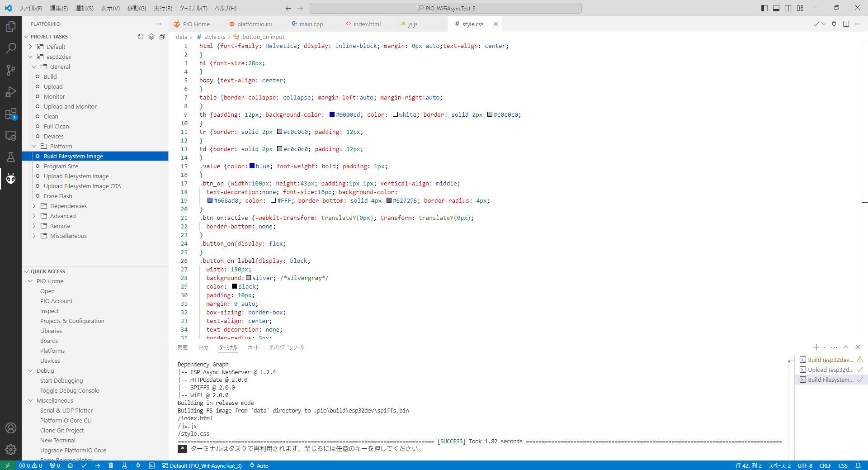Open Projects & Configuration link

tap(72, 321)
